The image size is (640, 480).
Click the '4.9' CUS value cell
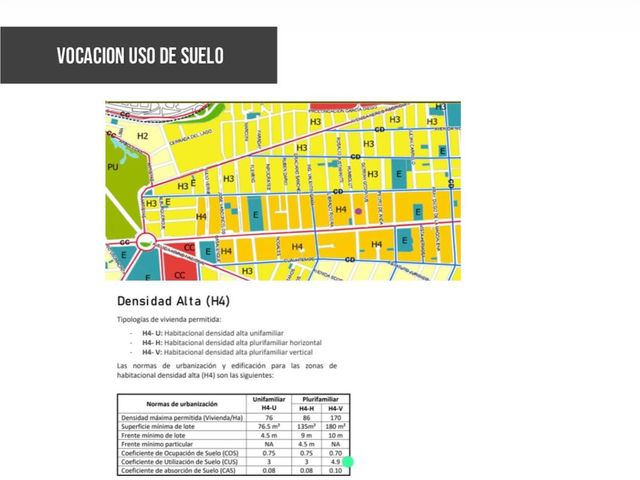[336, 462]
